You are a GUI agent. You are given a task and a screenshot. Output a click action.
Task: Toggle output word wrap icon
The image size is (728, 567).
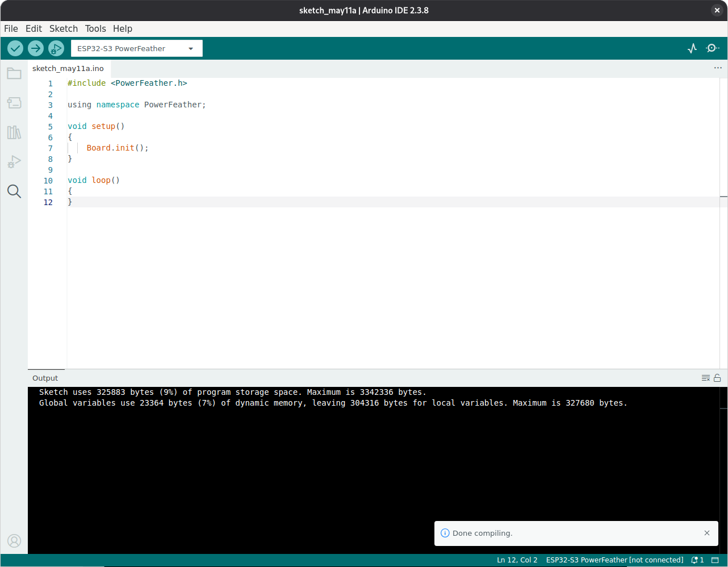[x=706, y=378]
